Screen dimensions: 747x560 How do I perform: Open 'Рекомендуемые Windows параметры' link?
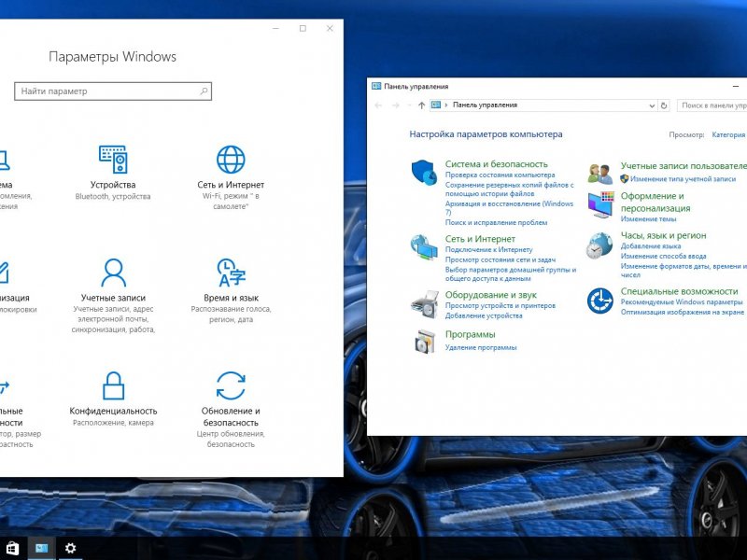coord(682,301)
